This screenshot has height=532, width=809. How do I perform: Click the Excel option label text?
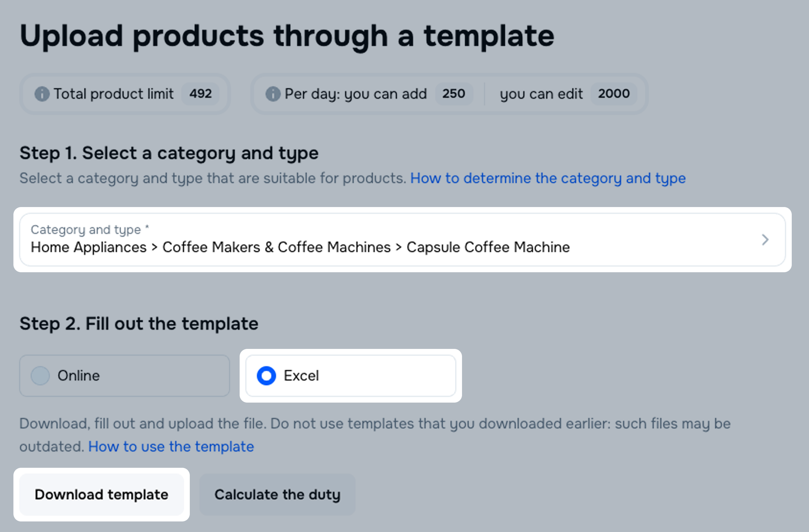pyautogui.click(x=301, y=376)
